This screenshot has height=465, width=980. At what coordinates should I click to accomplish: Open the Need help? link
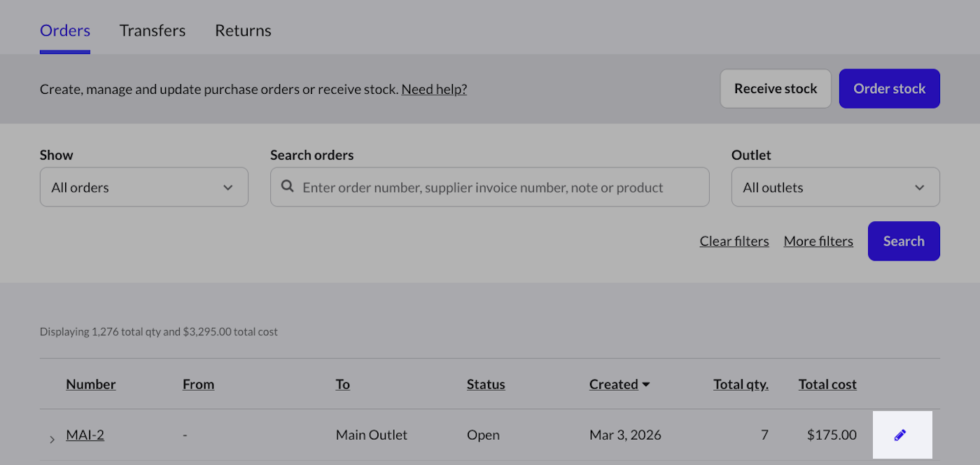point(434,90)
